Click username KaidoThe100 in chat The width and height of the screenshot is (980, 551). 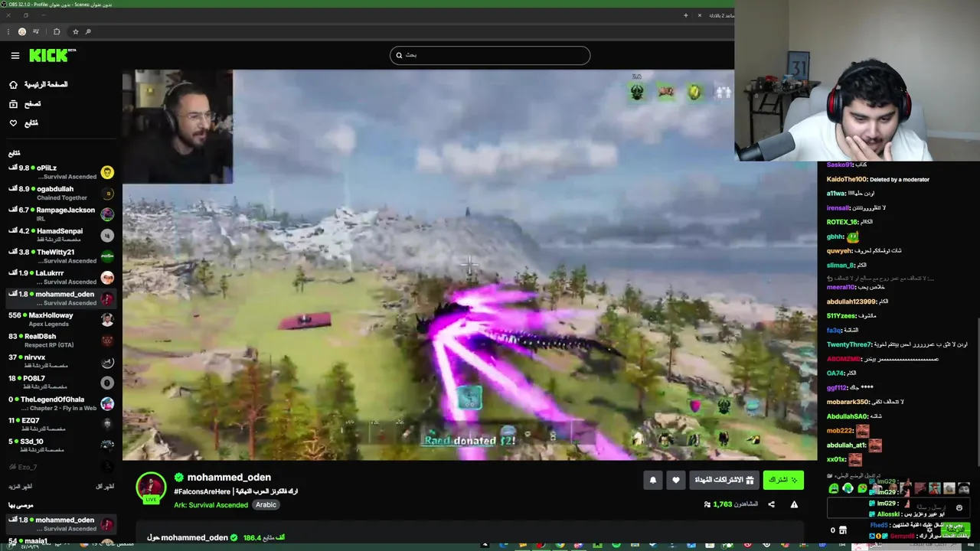pyautogui.click(x=847, y=179)
